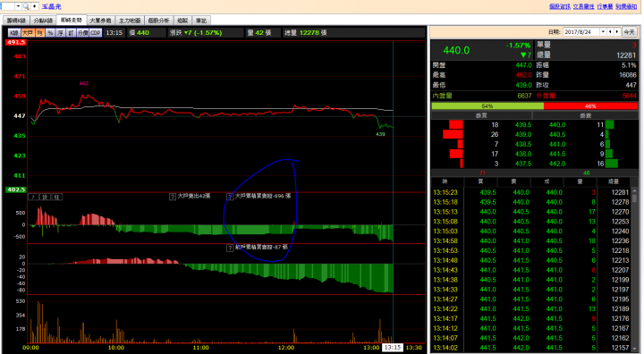644x354 pixels.
Task: Click the 柱 bar icon in indicator panel
Action: (56, 198)
